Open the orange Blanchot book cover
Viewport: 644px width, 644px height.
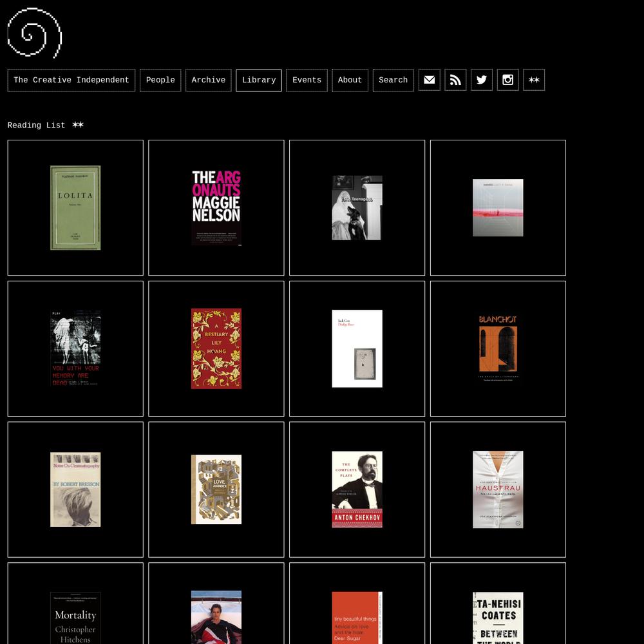point(498,348)
